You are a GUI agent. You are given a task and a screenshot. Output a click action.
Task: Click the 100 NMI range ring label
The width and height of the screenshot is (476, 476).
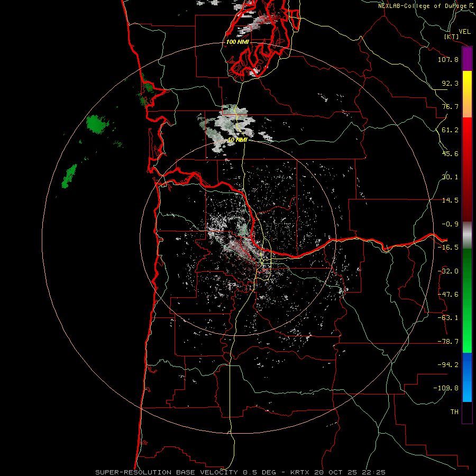pyautogui.click(x=237, y=42)
